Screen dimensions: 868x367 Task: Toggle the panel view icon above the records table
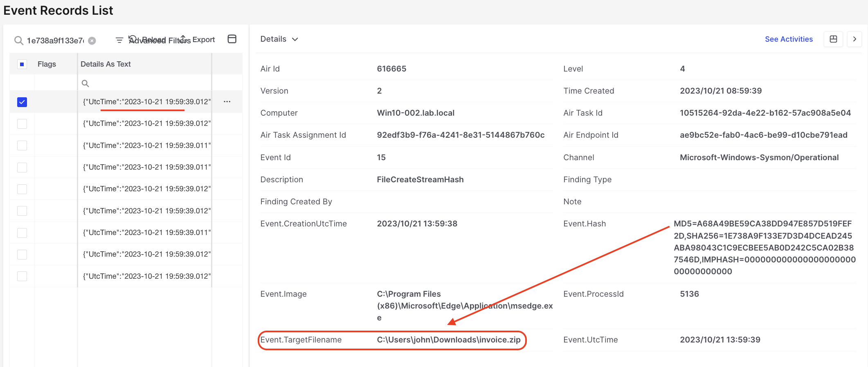232,39
